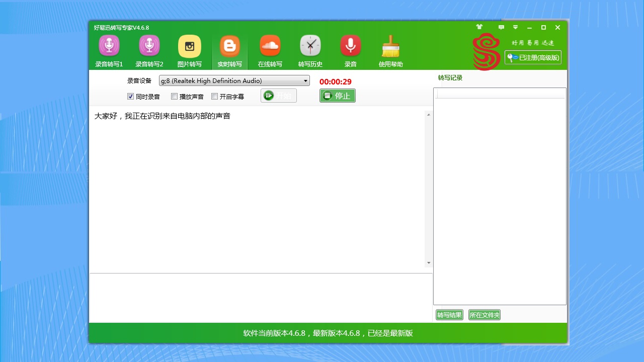The width and height of the screenshot is (644, 362).
Task: Open the 转写记录 panel header
Action: pyautogui.click(x=449, y=77)
